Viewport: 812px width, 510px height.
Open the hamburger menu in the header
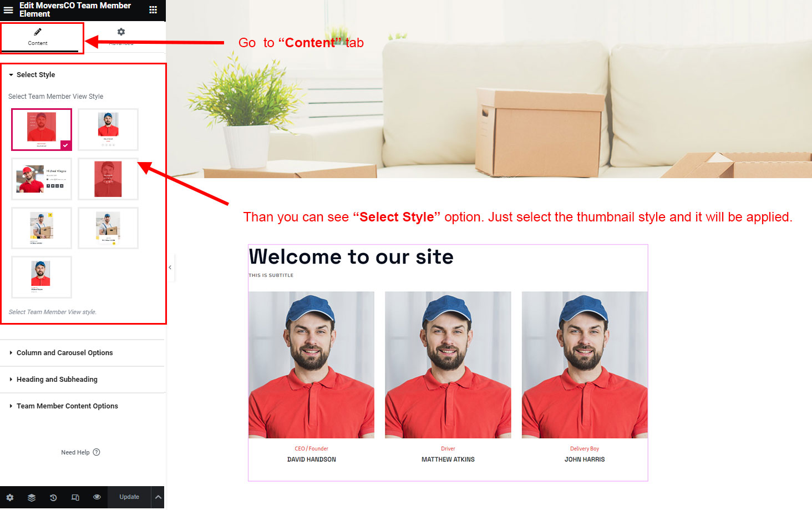8,9
